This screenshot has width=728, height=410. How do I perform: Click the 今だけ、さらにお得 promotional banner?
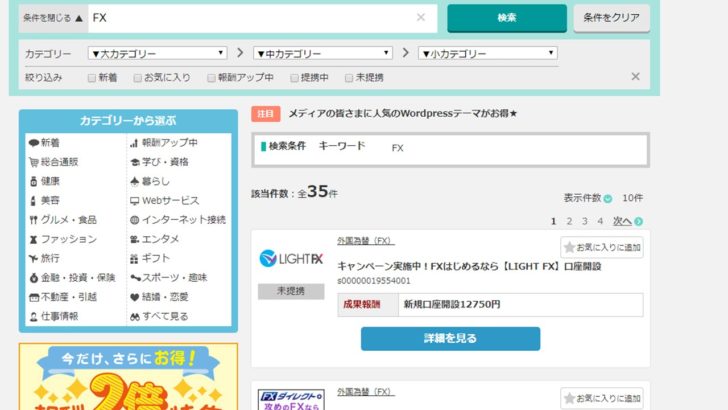[x=128, y=377]
